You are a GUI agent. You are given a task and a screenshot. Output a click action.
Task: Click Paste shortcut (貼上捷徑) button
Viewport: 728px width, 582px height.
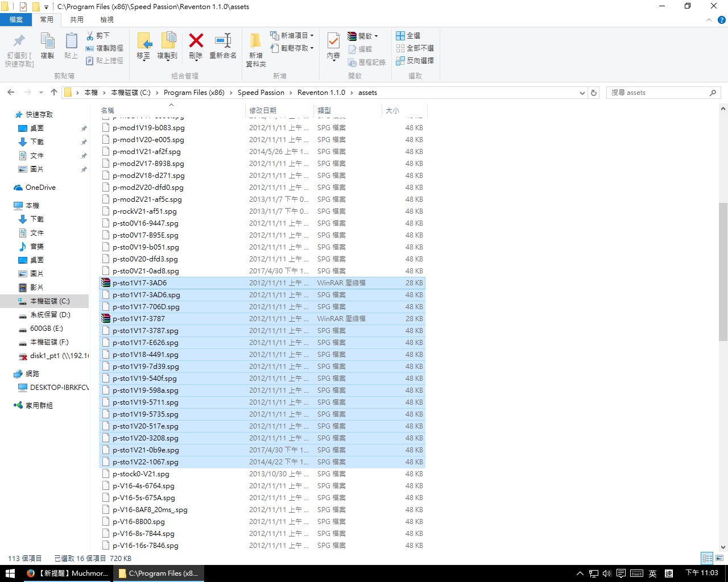[105, 61]
